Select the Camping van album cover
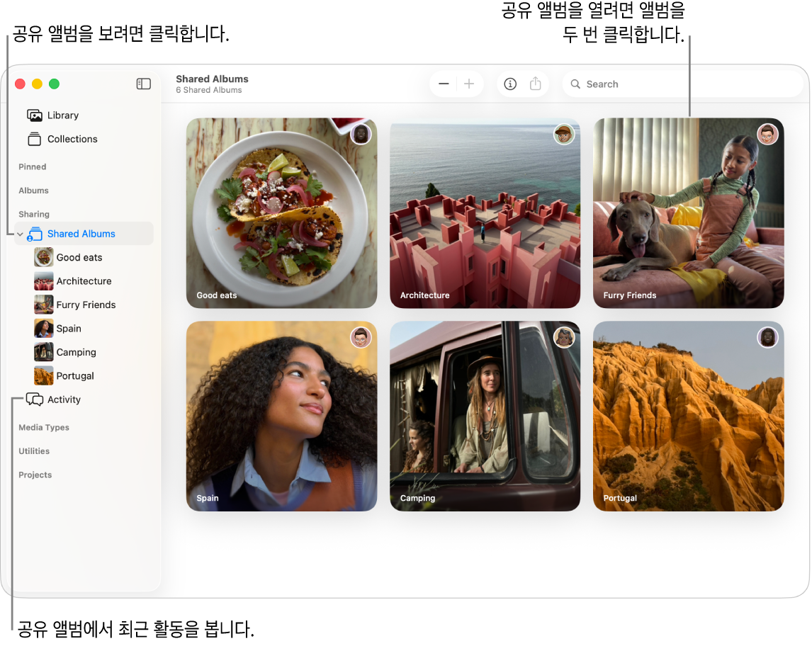812x646 pixels. (485, 416)
